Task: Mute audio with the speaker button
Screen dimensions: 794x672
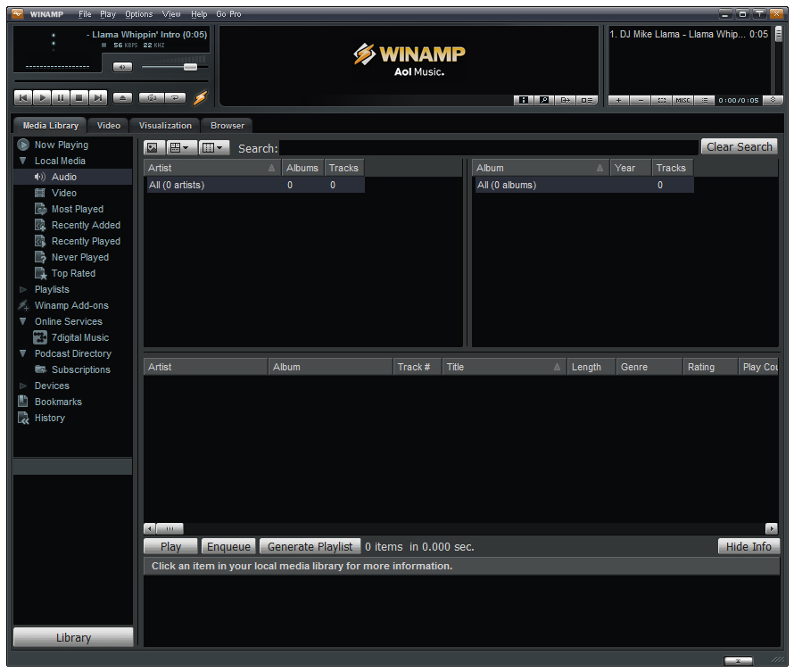Action: 122,67
